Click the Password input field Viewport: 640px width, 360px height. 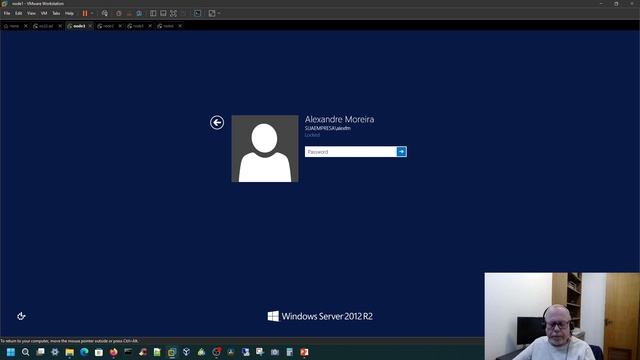351,152
